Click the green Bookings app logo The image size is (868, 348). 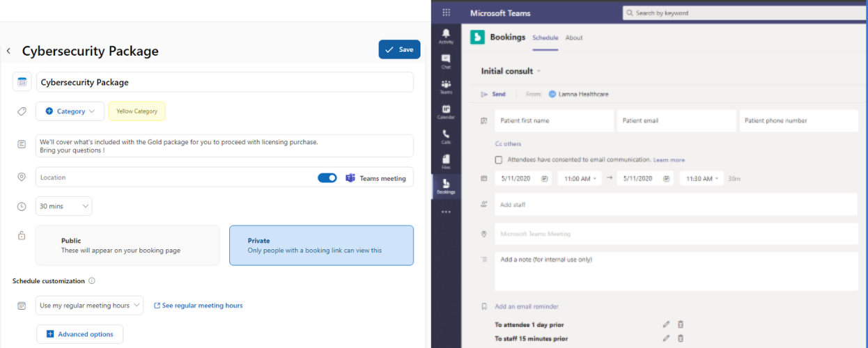[477, 38]
